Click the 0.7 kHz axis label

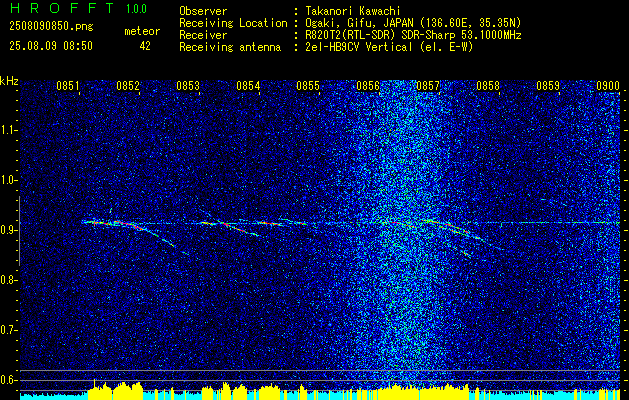[8, 330]
